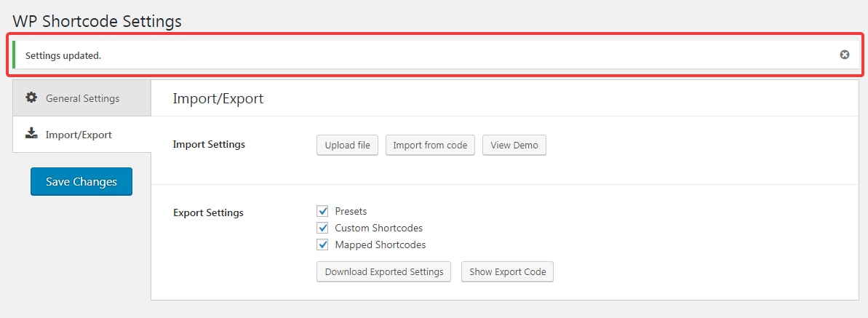Click the gear icon beside General Settings
This screenshot has height=318, width=868.
pyautogui.click(x=31, y=98)
